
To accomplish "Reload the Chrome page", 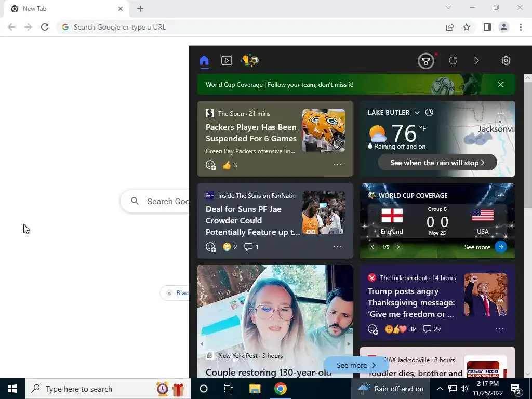I will pyautogui.click(x=45, y=27).
